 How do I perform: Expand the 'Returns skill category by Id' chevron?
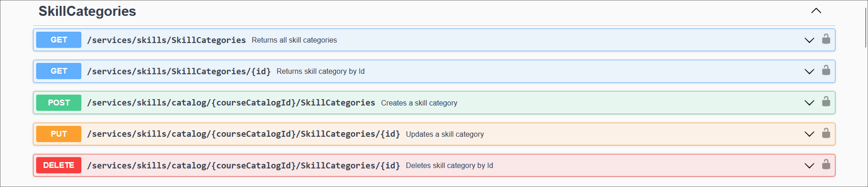[809, 72]
